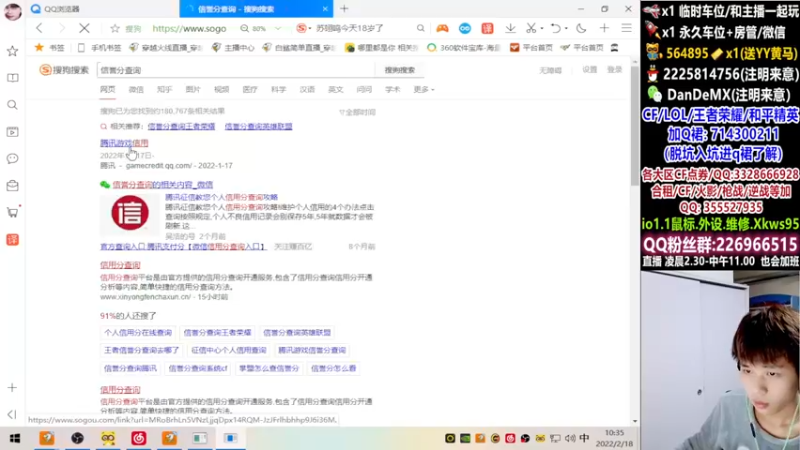Open the red NetEase Music taskbar icon
The height and width of the screenshot is (450, 800).
[139, 438]
